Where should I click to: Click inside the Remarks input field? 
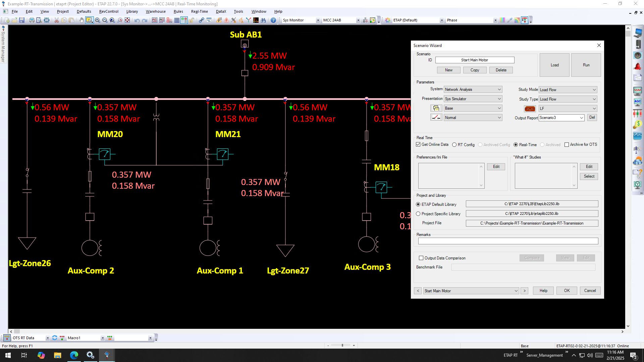(507, 241)
